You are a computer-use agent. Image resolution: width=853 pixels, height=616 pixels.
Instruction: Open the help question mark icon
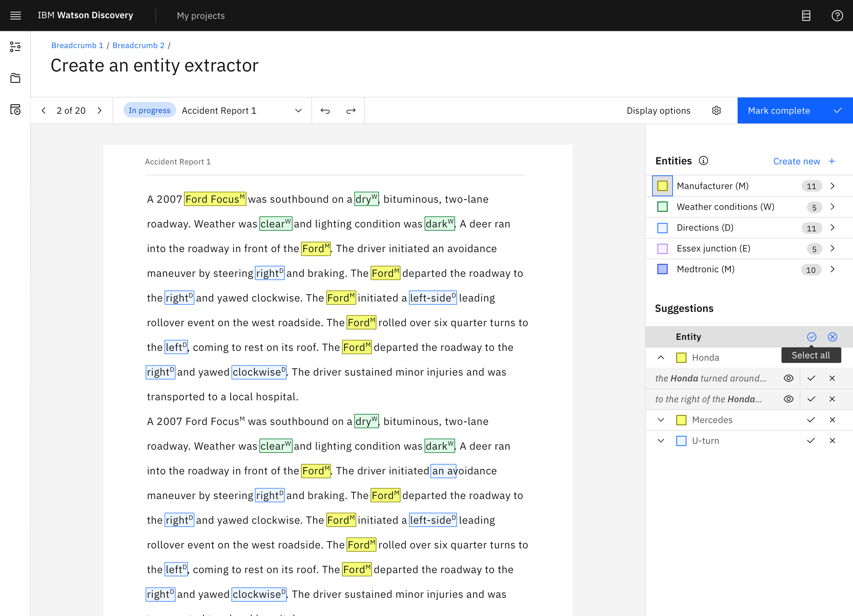point(837,15)
